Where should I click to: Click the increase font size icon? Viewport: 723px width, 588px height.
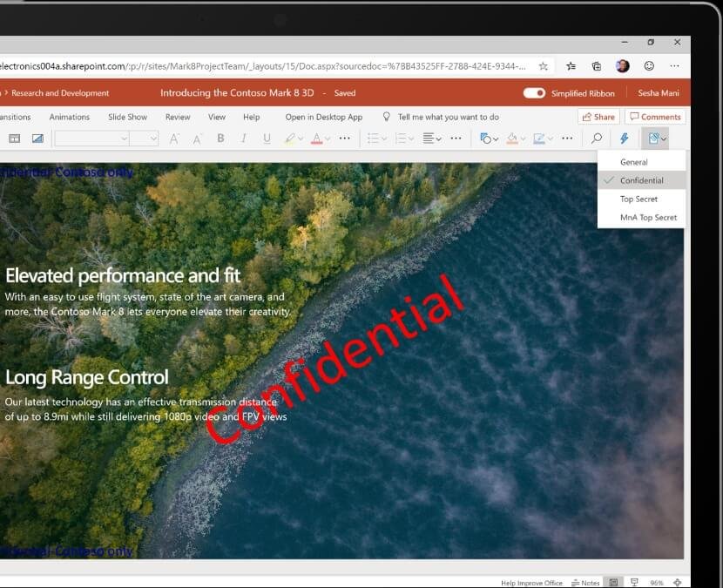click(x=174, y=139)
